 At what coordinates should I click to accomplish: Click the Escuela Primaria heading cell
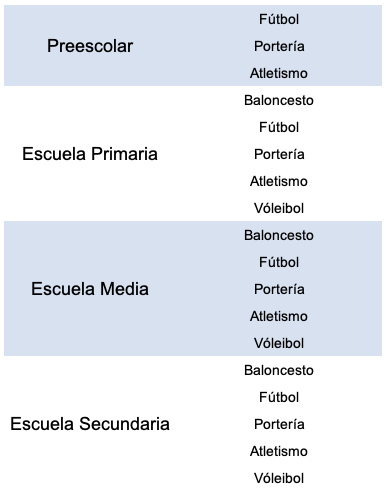[90, 154]
